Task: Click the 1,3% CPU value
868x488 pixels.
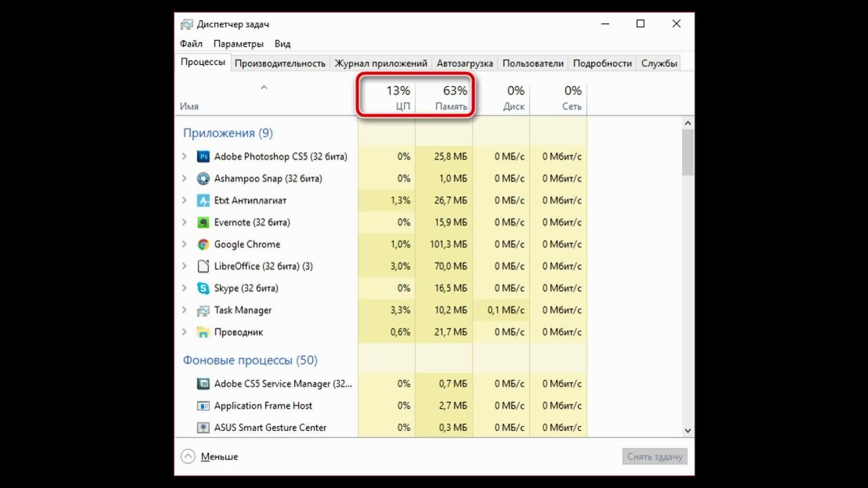Action: [x=400, y=201]
